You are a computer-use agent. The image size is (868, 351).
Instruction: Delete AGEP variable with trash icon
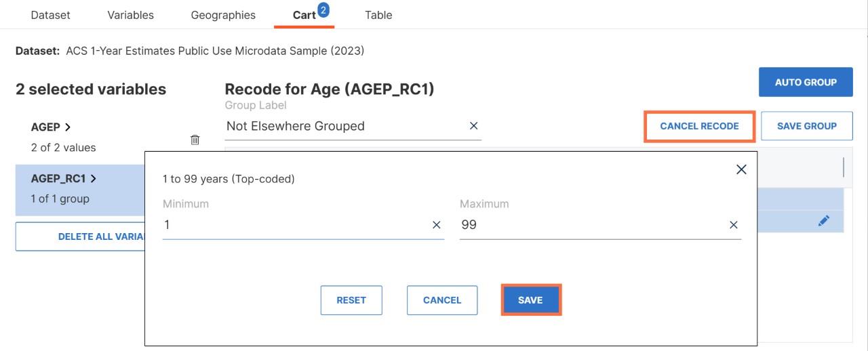pos(195,140)
